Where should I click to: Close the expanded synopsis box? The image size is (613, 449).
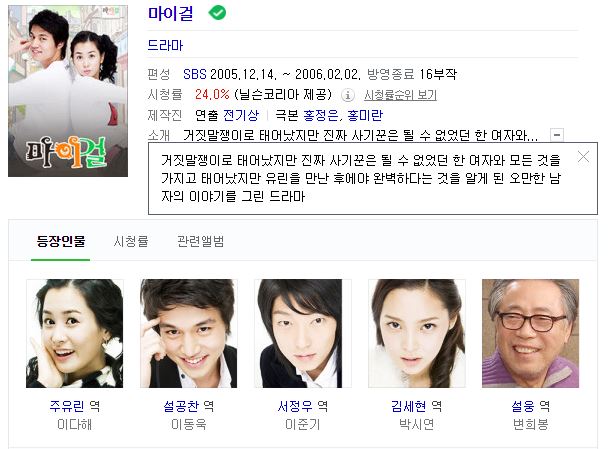pyautogui.click(x=583, y=157)
